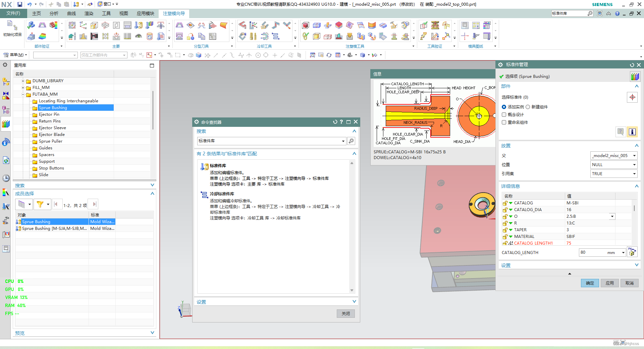Click the 初始化项目 initialize project icon
This screenshot has height=349, width=644.
point(12,29)
